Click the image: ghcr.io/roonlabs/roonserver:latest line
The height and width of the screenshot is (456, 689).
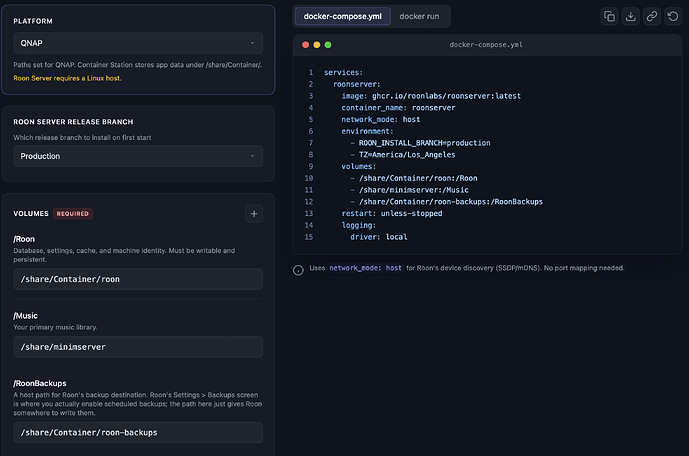click(x=431, y=96)
